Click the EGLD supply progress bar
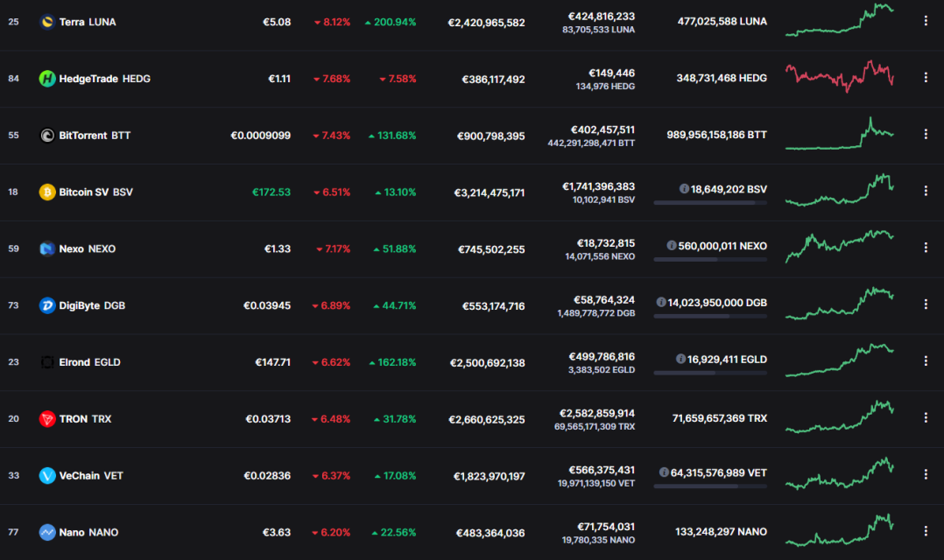Image resolution: width=944 pixels, height=560 pixels. [x=710, y=373]
